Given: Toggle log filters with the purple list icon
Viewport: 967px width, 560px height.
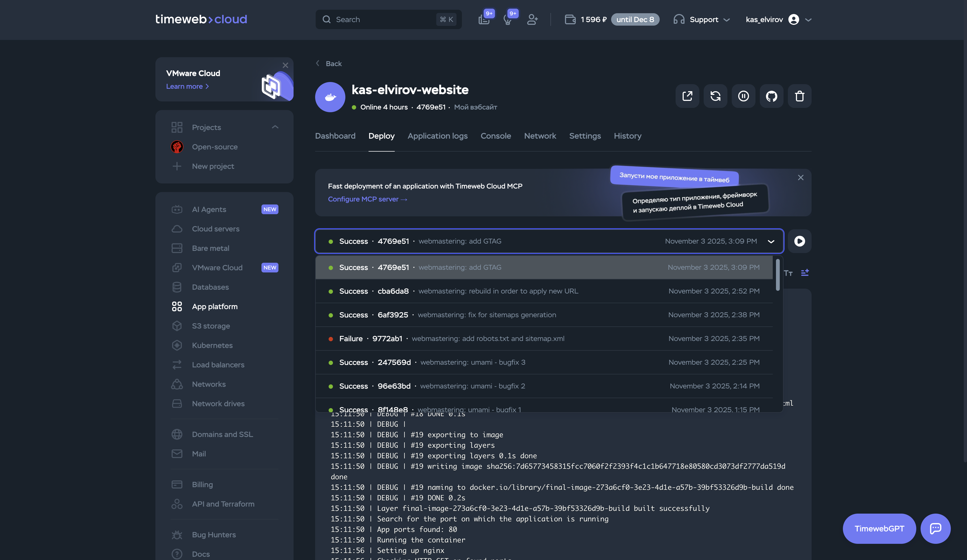Looking at the screenshot, I should [805, 273].
